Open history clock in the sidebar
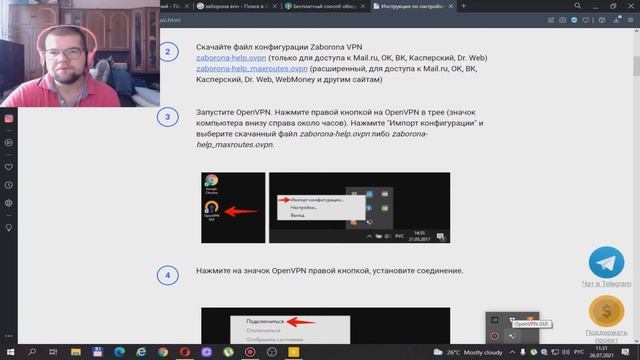This screenshot has width=640, height=360. pyautogui.click(x=9, y=185)
